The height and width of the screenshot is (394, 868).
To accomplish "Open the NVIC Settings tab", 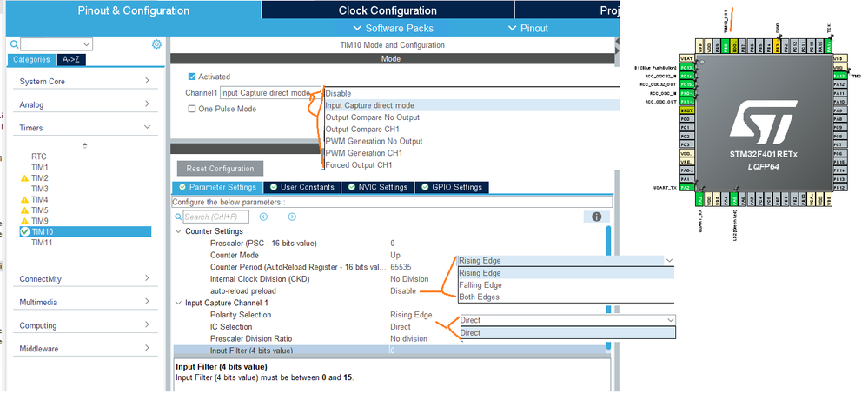I will pyautogui.click(x=378, y=187).
